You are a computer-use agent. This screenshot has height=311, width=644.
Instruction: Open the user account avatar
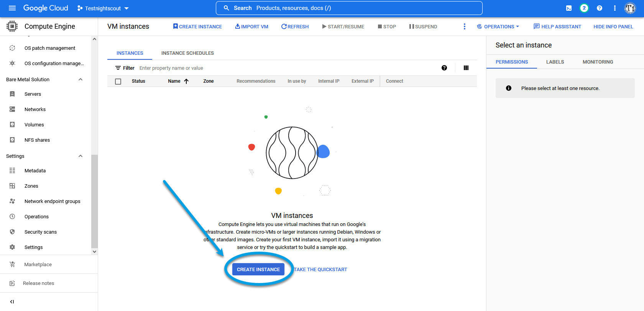click(630, 8)
